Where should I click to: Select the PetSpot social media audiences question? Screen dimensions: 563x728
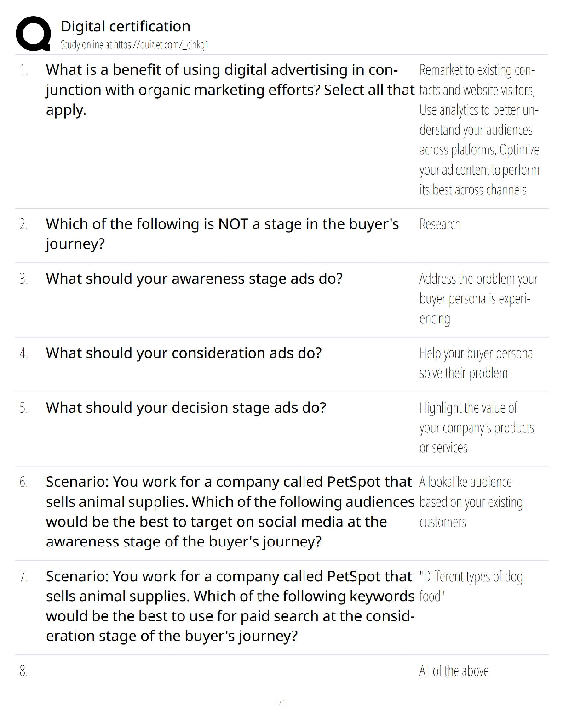(x=230, y=512)
